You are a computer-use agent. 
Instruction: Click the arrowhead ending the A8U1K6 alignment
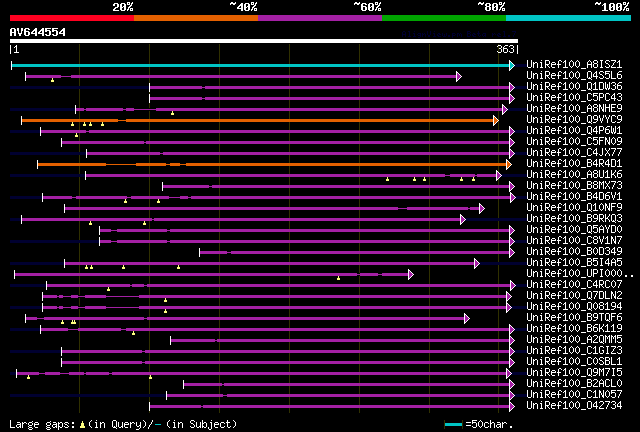point(498,176)
